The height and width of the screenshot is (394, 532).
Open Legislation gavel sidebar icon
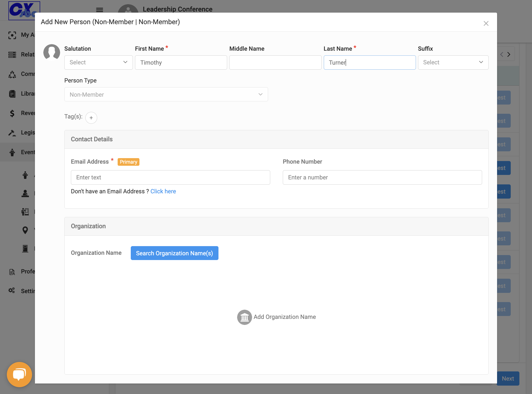(x=12, y=133)
